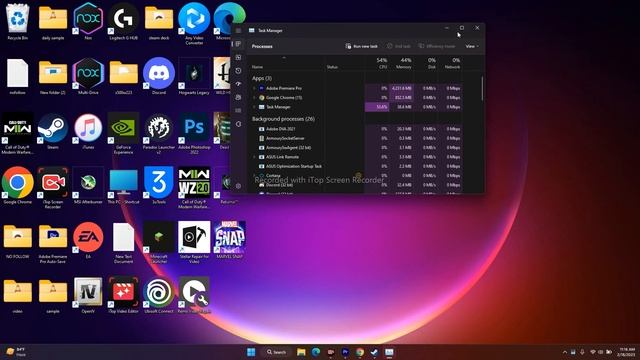Open Microsoft Edge from taskbar
This screenshot has height=360, width=640.
coord(316,352)
